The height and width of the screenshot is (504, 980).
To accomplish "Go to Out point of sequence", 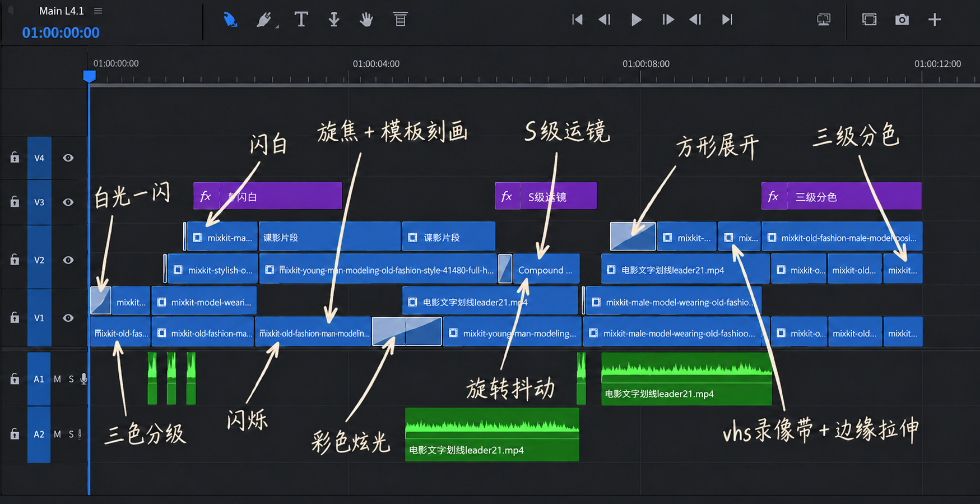I will (x=727, y=20).
